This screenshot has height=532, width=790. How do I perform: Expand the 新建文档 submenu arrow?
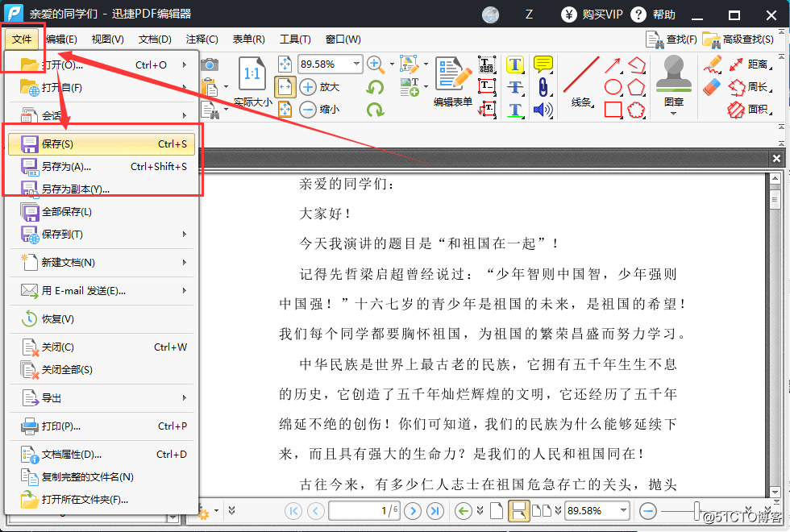[x=185, y=263]
